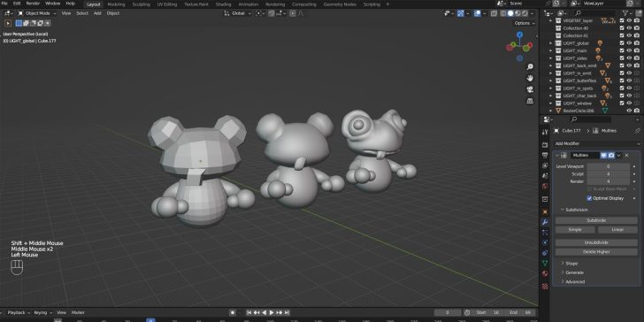Open the Edit menu
Screen dimensions: 644x322
pos(17,4)
